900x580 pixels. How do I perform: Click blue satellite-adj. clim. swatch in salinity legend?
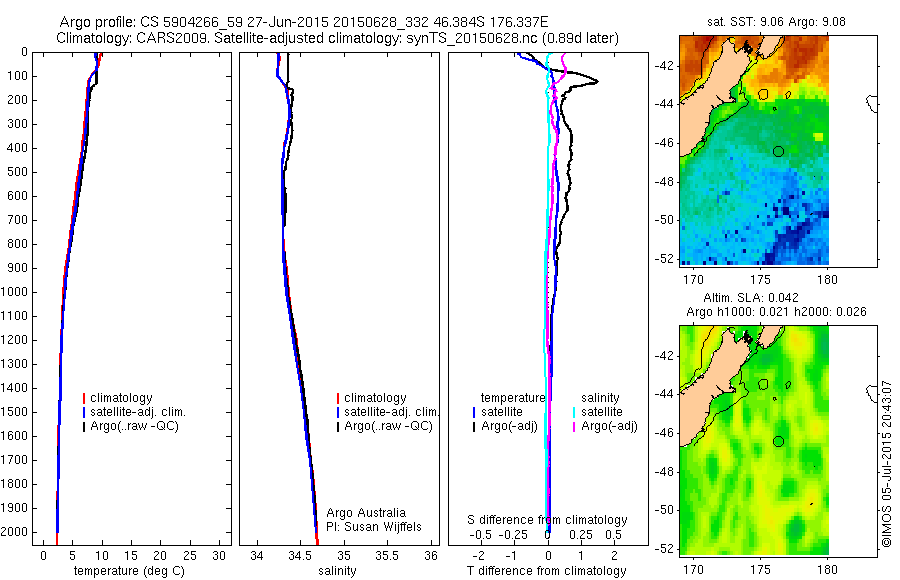click(338, 412)
